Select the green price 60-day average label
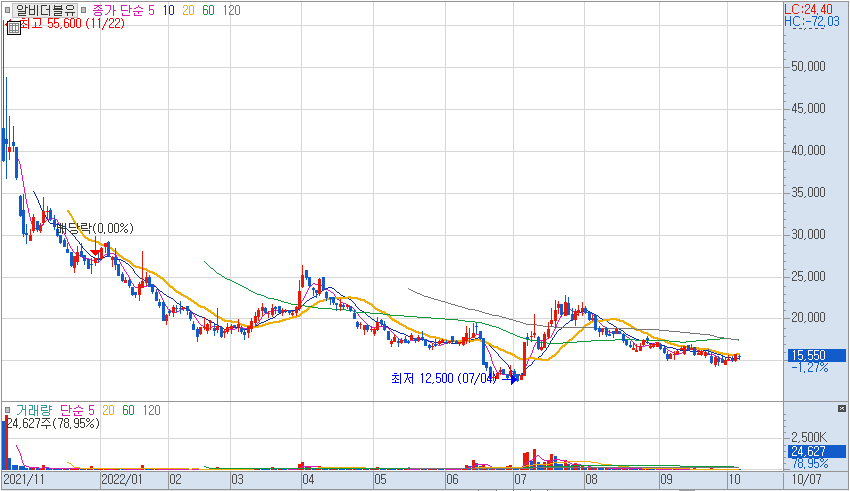The height and width of the screenshot is (491, 850). [x=208, y=10]
